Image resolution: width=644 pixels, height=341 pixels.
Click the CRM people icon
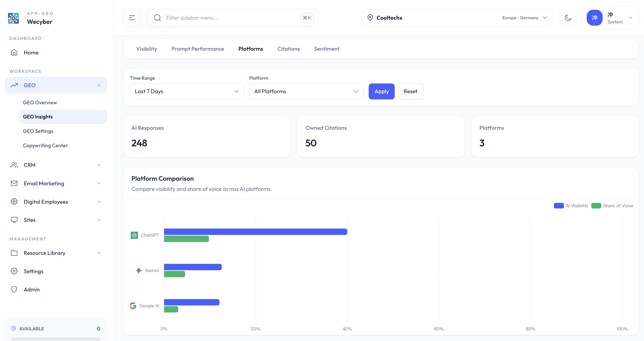pyautogui.click(x=14, y=165)
